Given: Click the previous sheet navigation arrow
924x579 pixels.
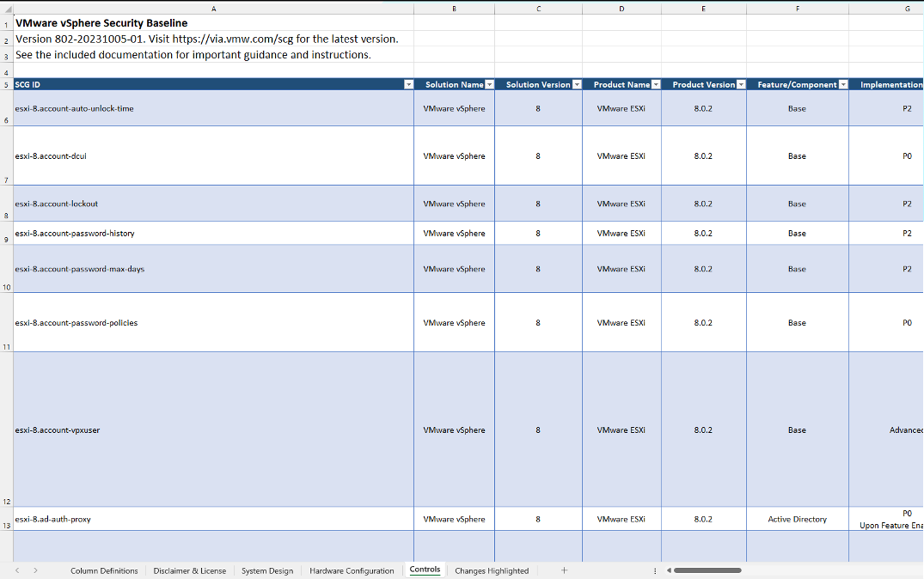Looking at the screenshot, I should 17,570.
